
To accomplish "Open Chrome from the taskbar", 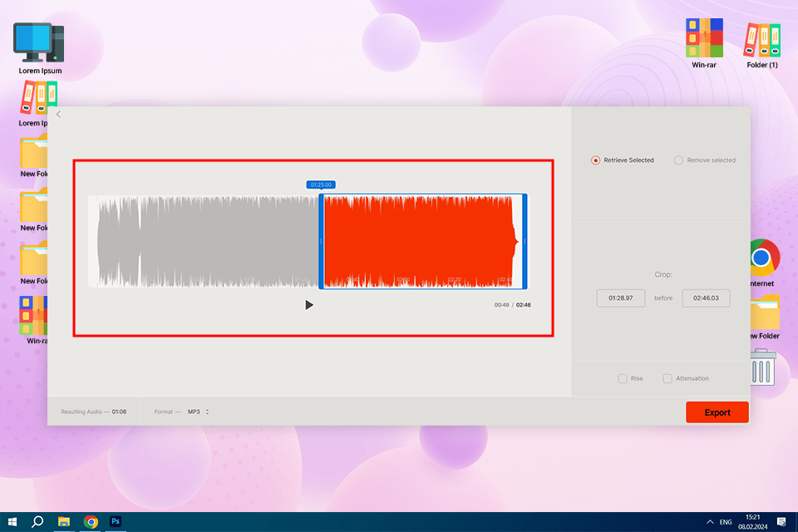I will pyautogui.click(x=91, y=522).
